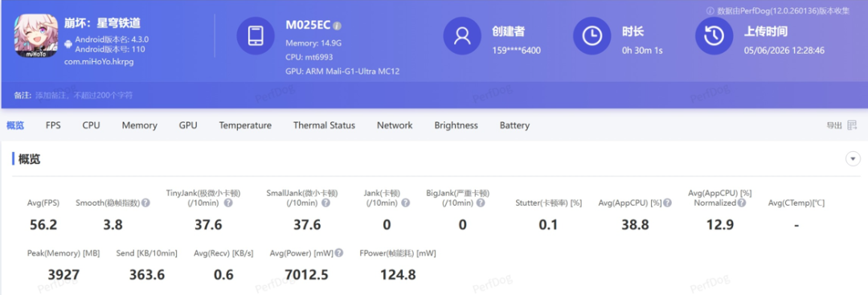Click help icon next to Smooth index

(146, 203)
